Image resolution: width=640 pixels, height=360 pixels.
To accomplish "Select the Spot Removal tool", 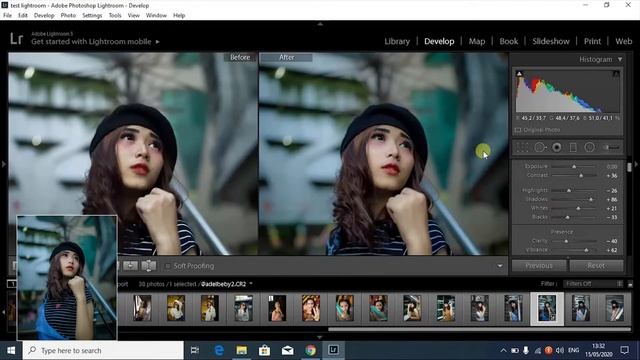I will [x=540, y=147].
